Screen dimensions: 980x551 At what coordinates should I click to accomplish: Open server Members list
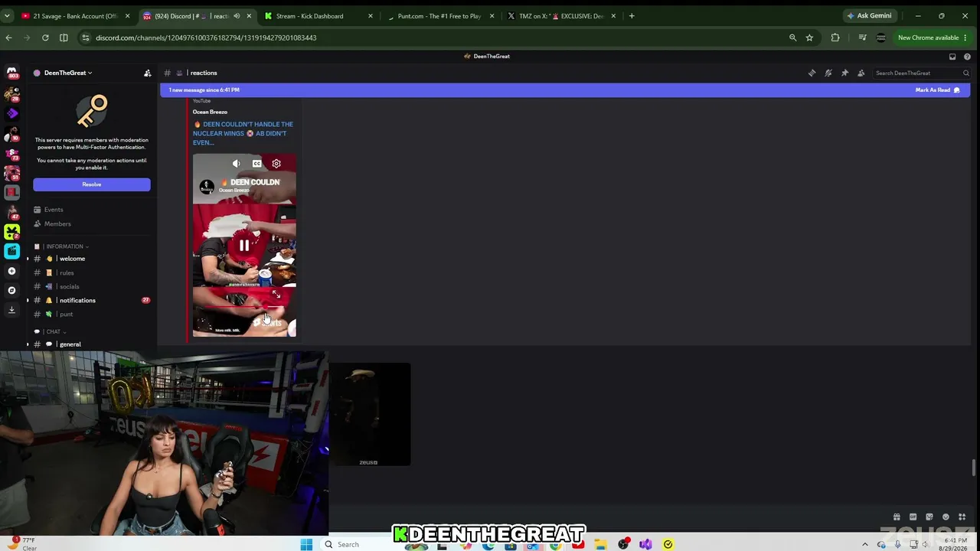pos(57,223)
